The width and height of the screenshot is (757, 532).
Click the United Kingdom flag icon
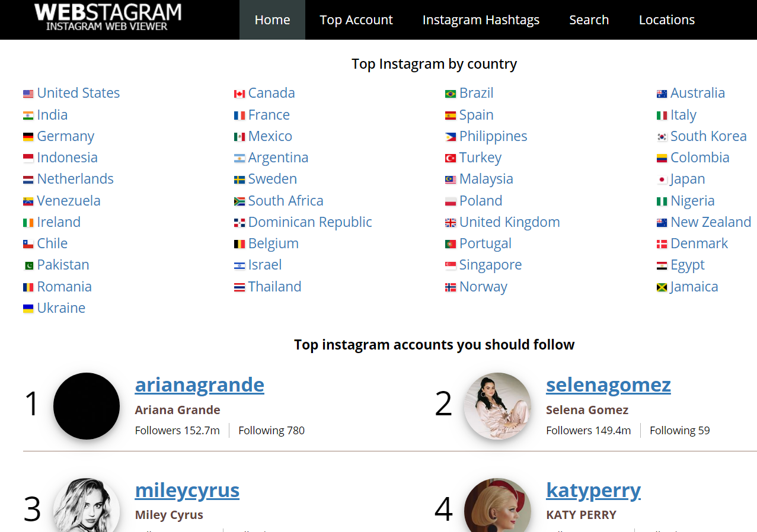coord(451,223)
